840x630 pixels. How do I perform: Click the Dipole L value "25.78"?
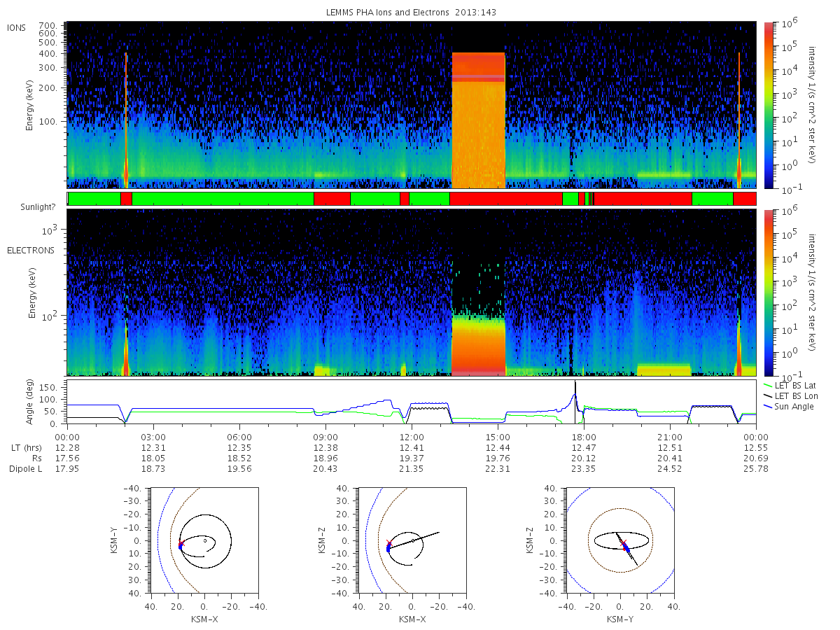coord(756,468)
